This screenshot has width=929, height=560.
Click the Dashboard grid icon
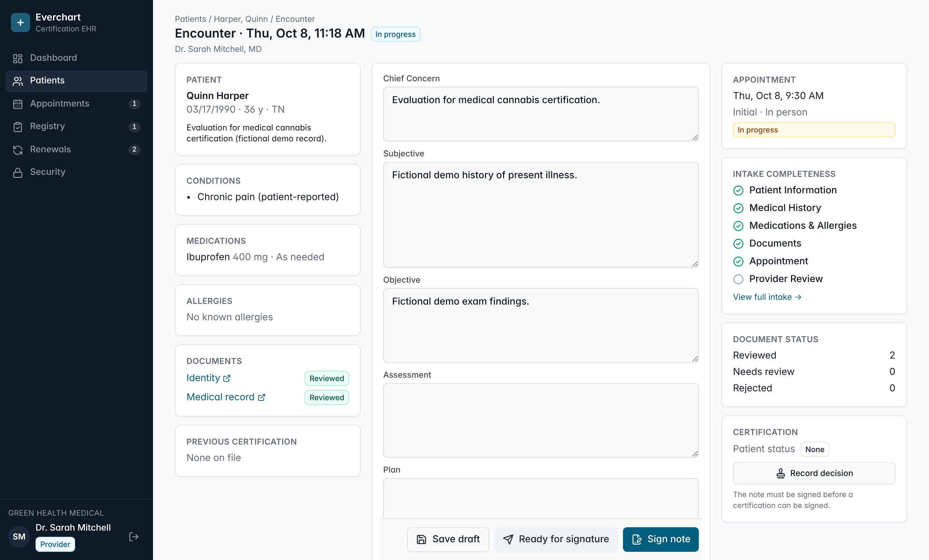(18, 58)
